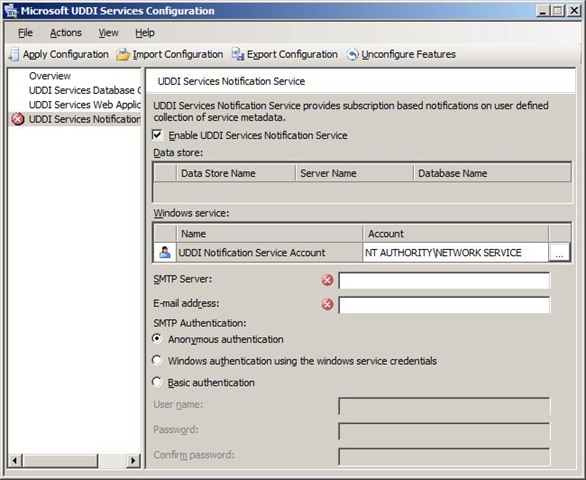
Task: Select Windows authentication using service credentials
Action: click(157, 360)
